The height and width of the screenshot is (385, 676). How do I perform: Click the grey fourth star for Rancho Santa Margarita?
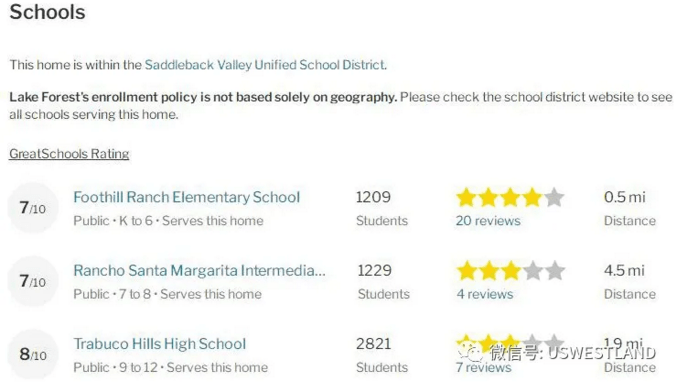pos(533,271)
